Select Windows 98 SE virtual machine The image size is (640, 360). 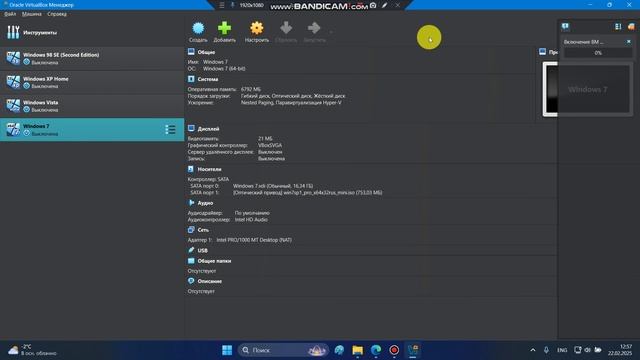pyautogui.click(x=92, y=58)
